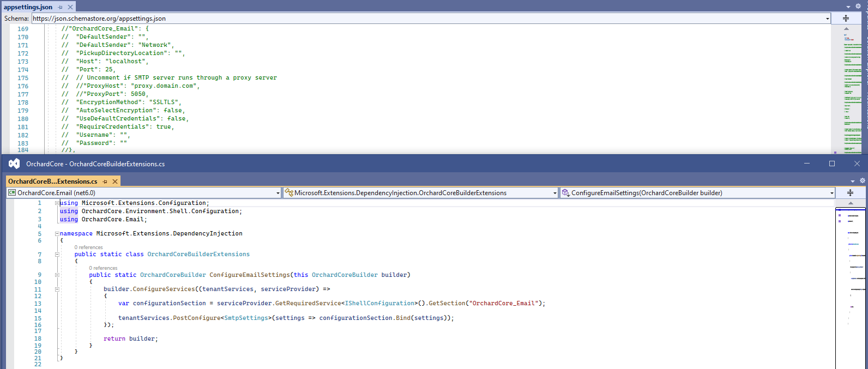Viewport: 868px width, 369px height.
Task: Collapse the using directives region
Action: [57, 203]
